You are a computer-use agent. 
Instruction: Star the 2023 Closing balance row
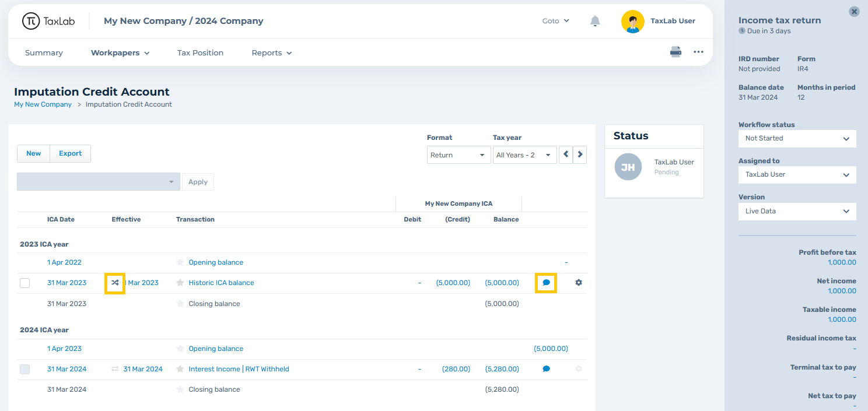point(180,304)
